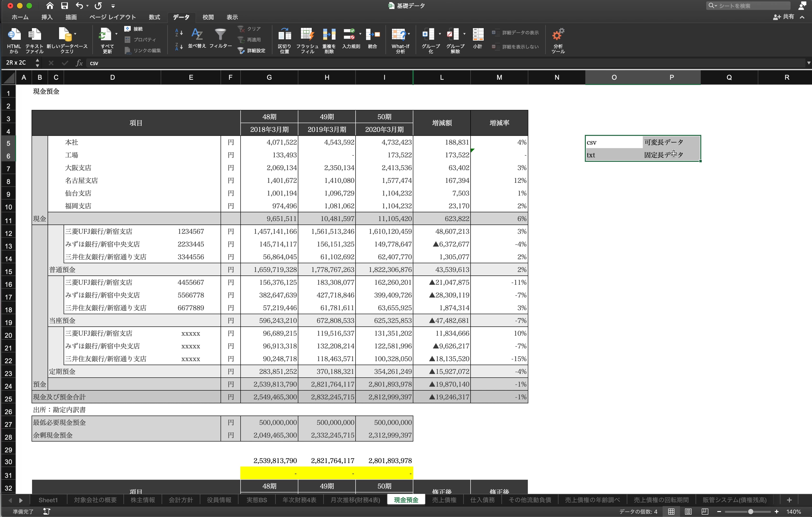Switch to normal grid view in status bar

click(x=671, y=511)
